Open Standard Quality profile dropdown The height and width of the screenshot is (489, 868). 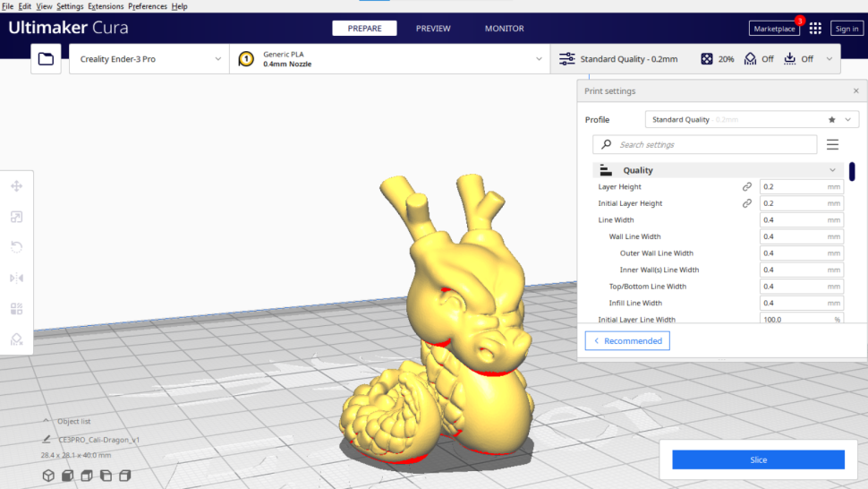tap(752, 120)
